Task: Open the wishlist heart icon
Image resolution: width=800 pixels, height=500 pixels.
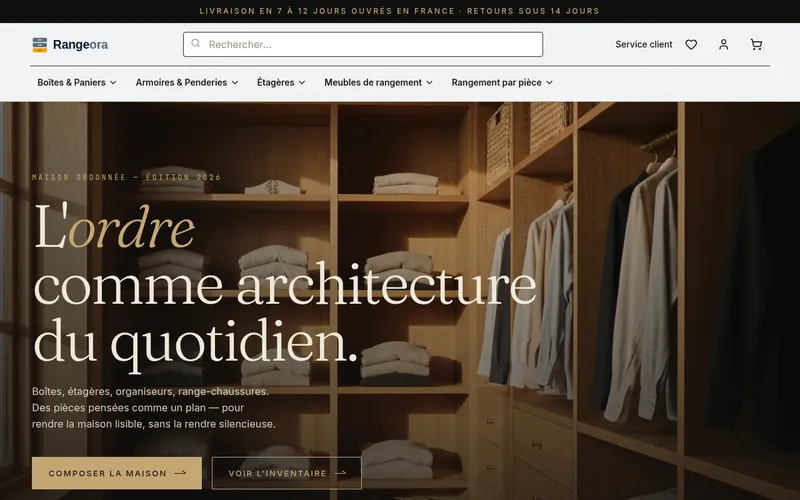Action: tap(691, 45)
